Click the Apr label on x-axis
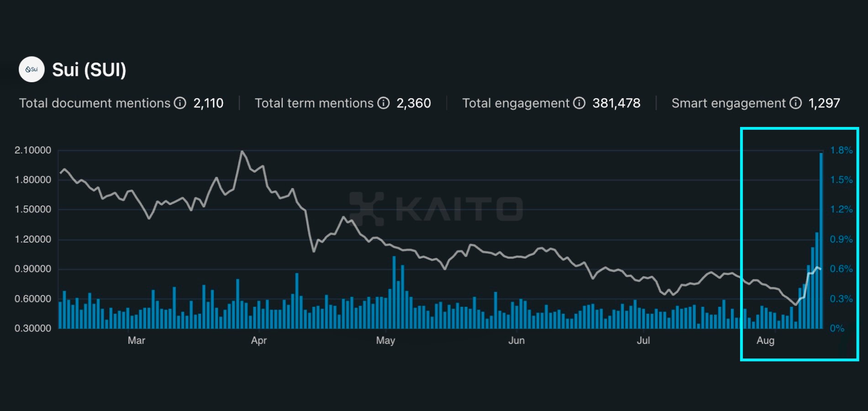 click(259, 341)
